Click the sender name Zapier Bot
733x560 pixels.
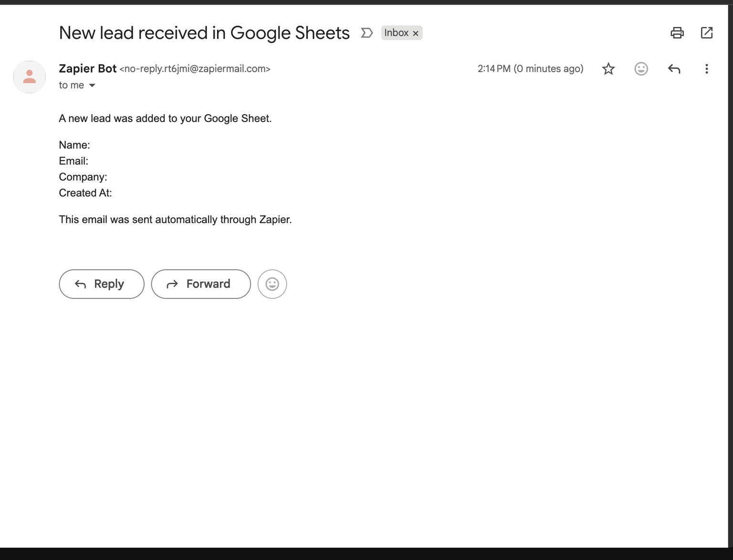[x=88, y=69]
